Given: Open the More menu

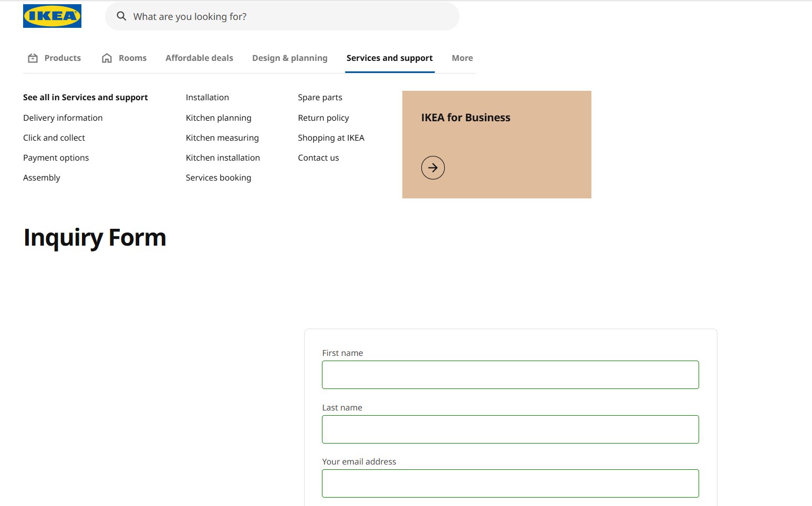Looking at the screenshot, I should (x=462, y=58).
